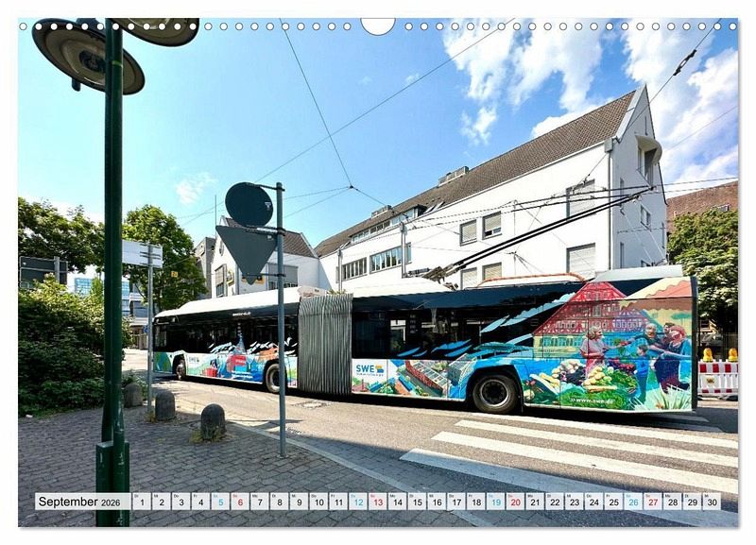Select day 9 in the calendar strip
Image resolution: width=756 pixels, height=545 pixels.
coord(299,502)
